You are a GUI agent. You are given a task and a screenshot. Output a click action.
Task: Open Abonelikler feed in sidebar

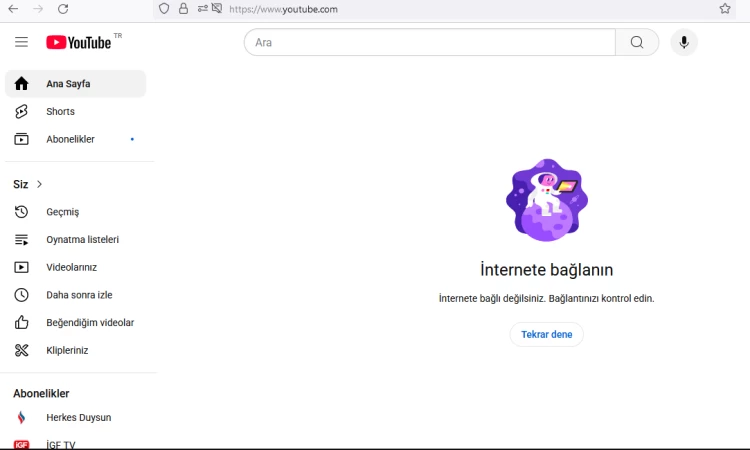click(x=70, y=139)
